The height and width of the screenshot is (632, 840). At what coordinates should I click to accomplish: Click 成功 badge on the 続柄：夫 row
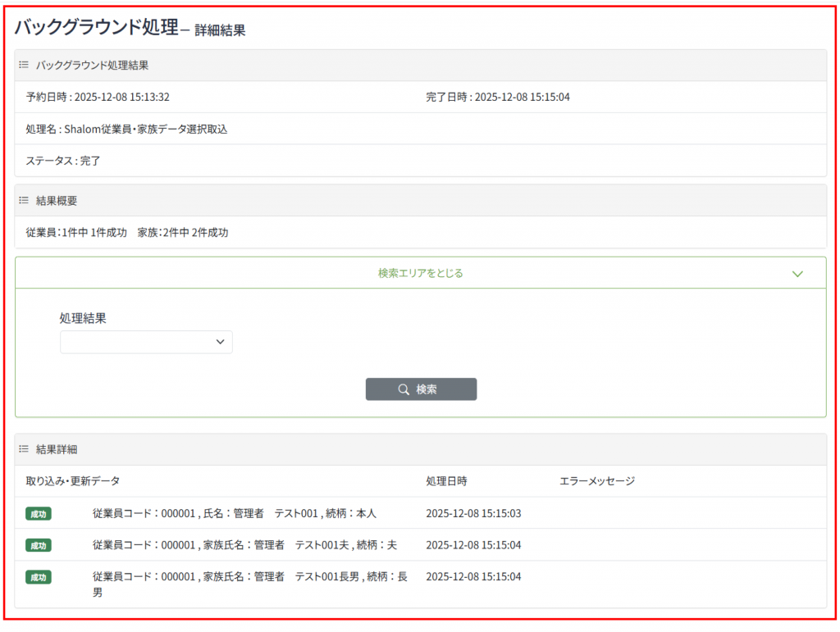tap(39, 545)
